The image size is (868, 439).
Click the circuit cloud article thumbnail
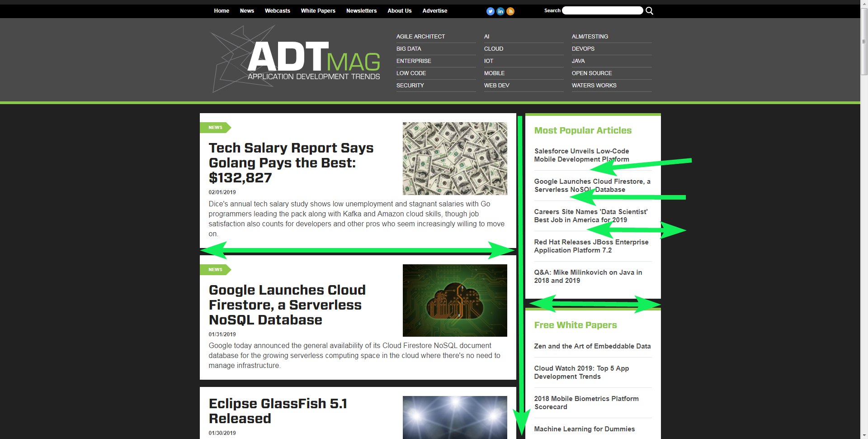(x=455, y=301)
